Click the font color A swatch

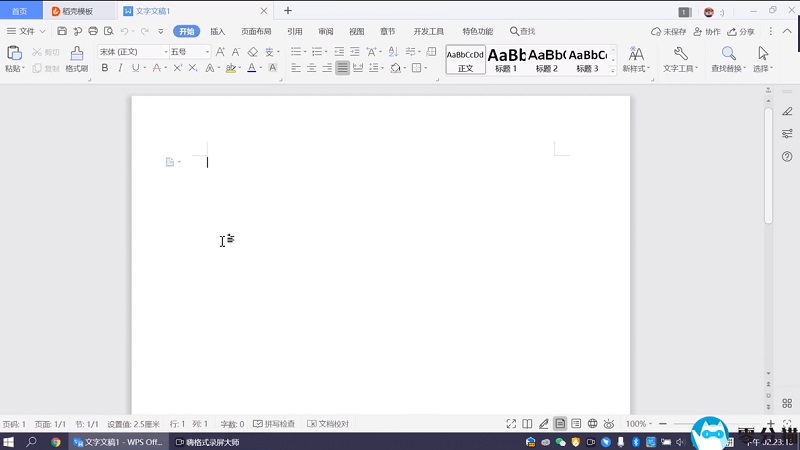251,68
